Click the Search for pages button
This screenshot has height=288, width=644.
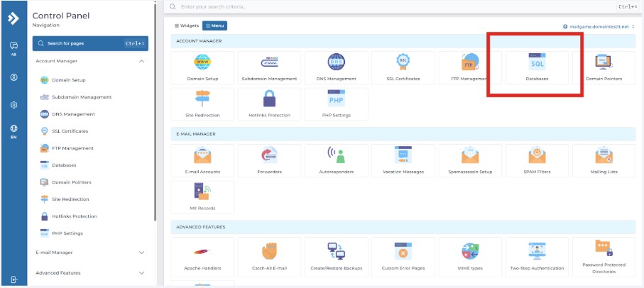(x=90, y=43)
